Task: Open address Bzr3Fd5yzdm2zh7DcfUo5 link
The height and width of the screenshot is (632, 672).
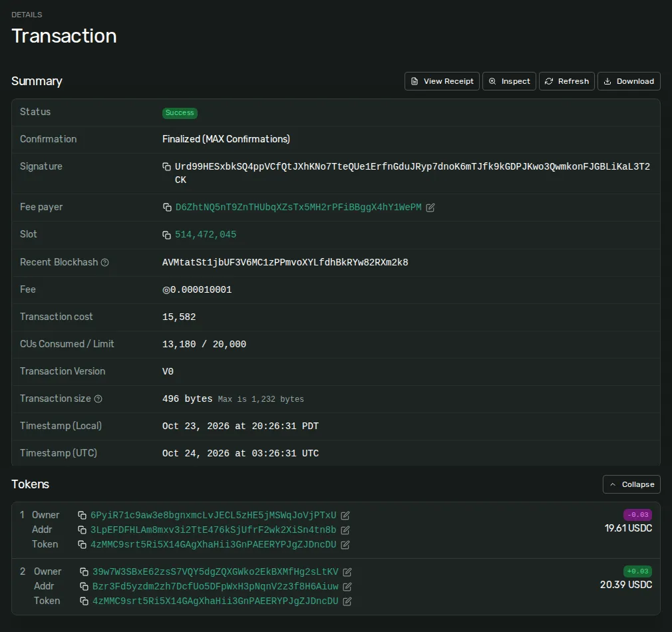Action: click(215, 586)
